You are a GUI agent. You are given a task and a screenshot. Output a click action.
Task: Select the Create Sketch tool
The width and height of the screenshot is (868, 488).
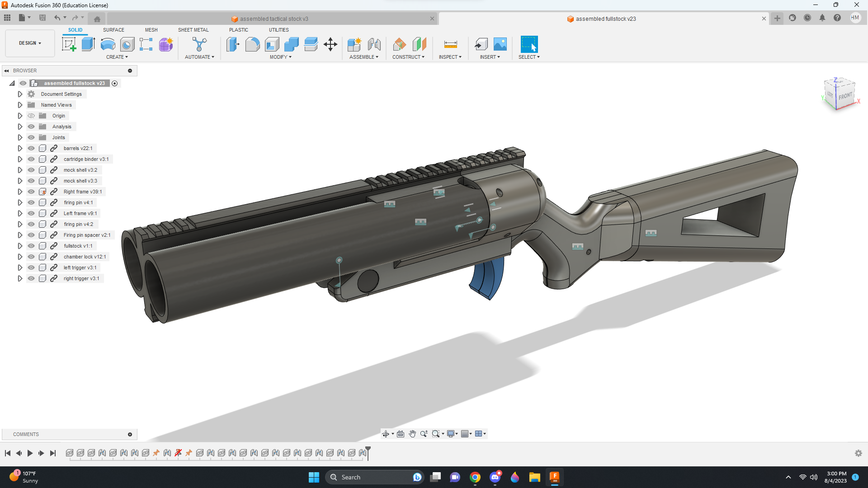[69, 44]
